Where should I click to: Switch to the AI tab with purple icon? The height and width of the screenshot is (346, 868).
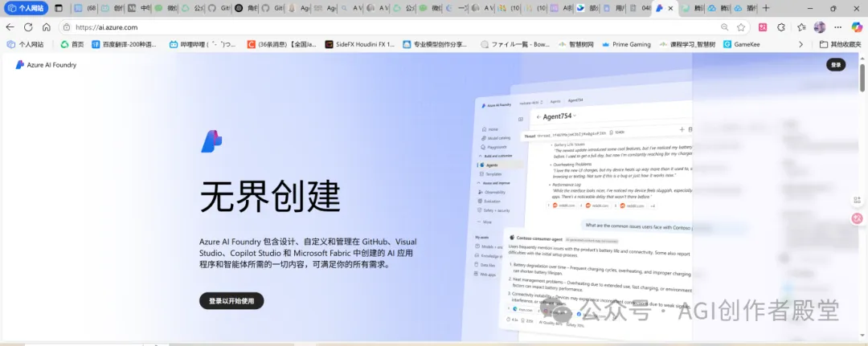pyautogui.click(x=560, y=8)
